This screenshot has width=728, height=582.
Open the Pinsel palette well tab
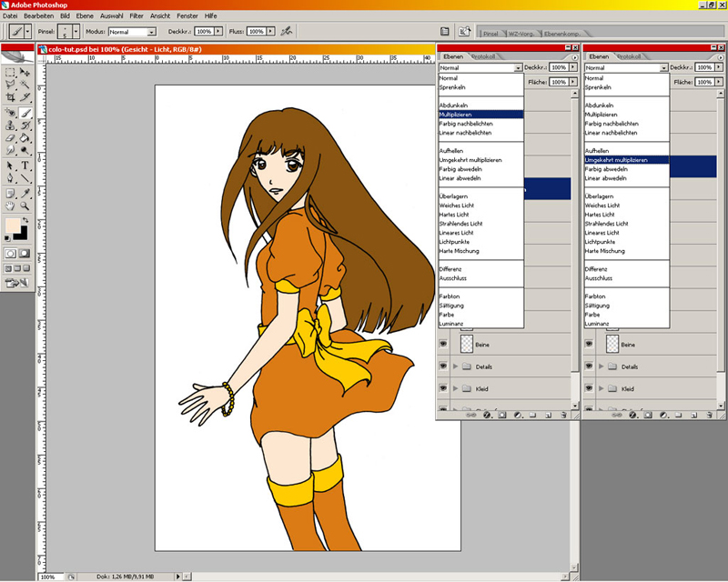490,34
